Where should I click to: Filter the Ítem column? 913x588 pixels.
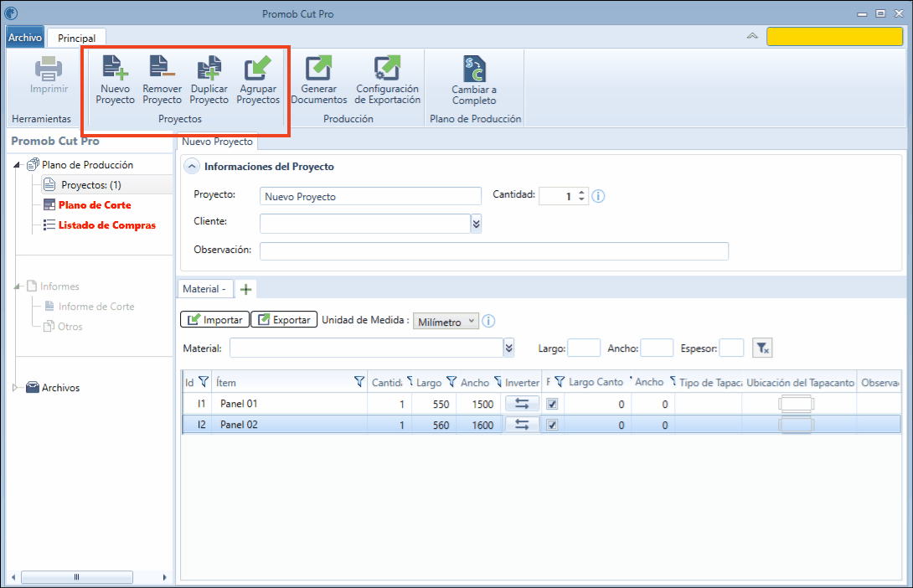[359, 382]
